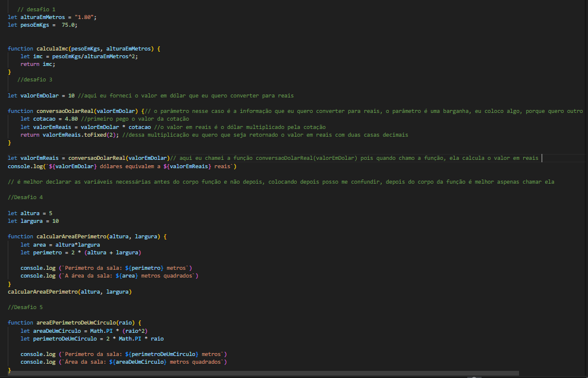Click the code 'return valorEmReais.toFixed(2);'
The image size is (588, 378).
tap(70, 135)
